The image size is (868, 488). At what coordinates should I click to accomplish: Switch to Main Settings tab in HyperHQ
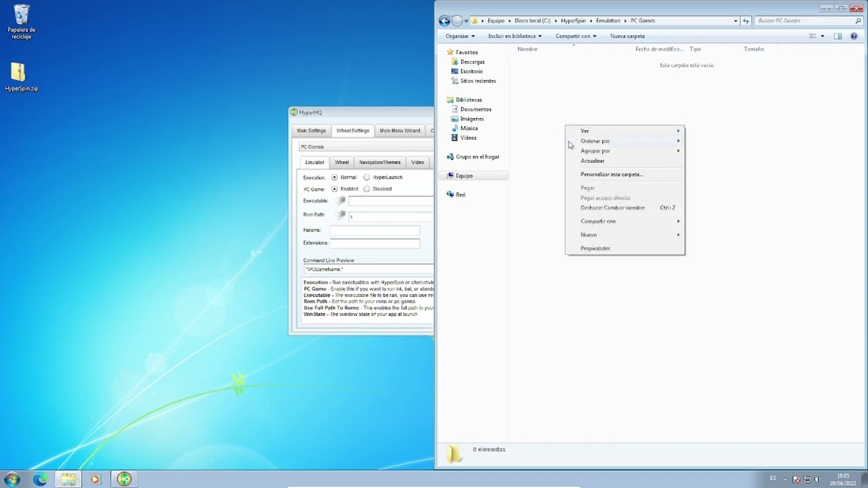(311, 130)
